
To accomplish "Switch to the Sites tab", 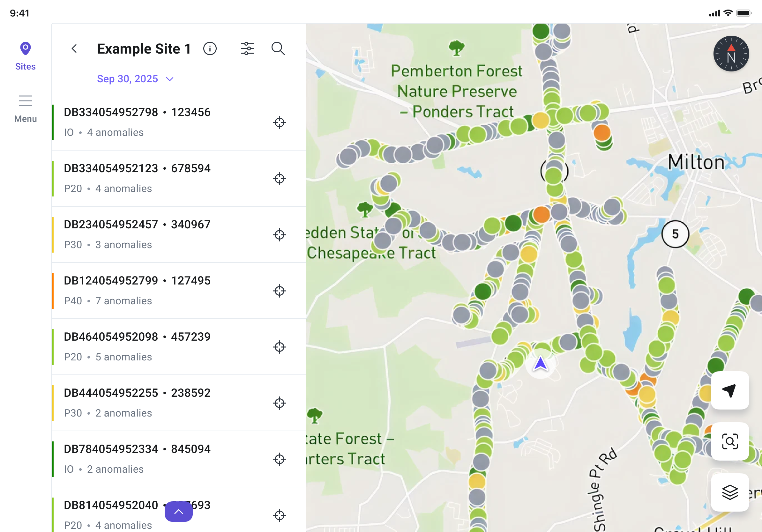I will (25, 56).
